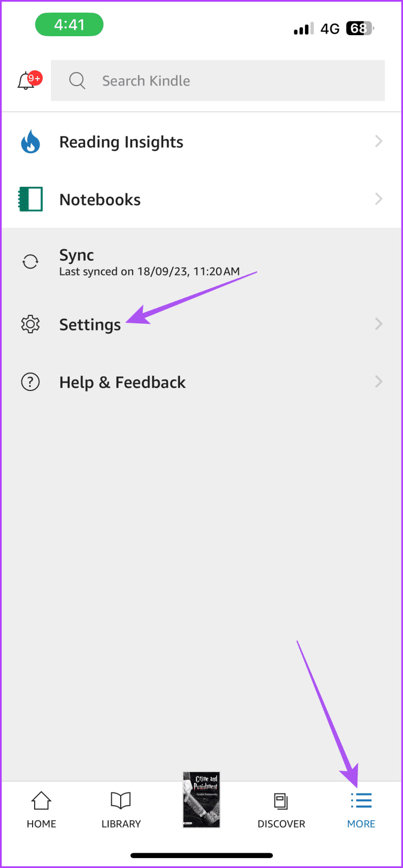Expand the Reading Insights chevron
This screenshot has width=403, height=868.
coord(379,141)
